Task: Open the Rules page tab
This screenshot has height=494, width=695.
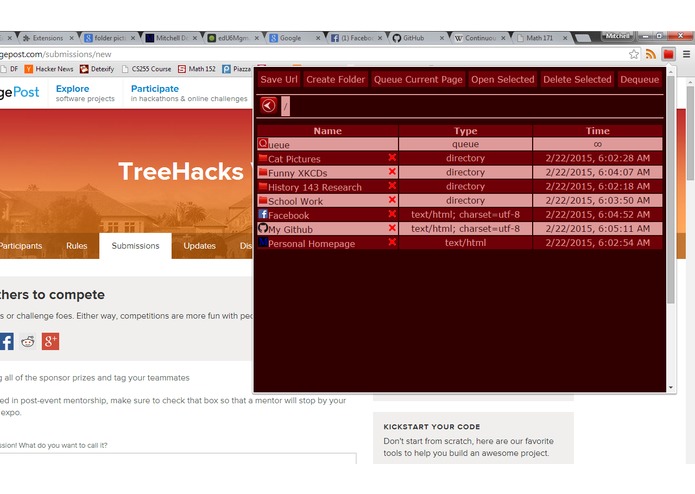Action: tap(77, 246)
